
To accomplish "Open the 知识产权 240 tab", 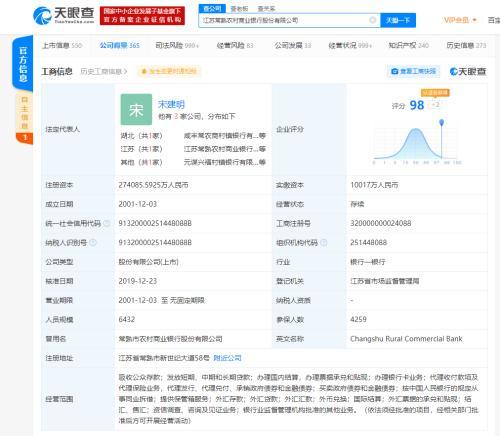I will coord(409,45).
